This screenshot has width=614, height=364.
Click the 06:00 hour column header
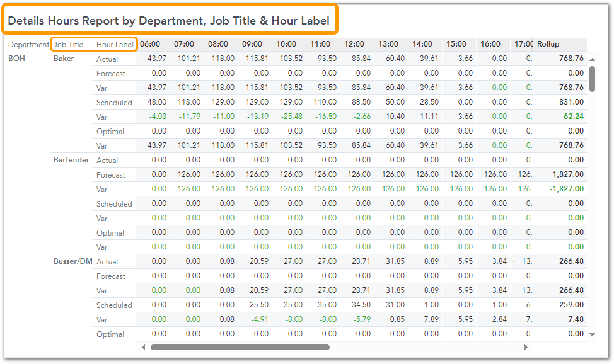[150, 44]
